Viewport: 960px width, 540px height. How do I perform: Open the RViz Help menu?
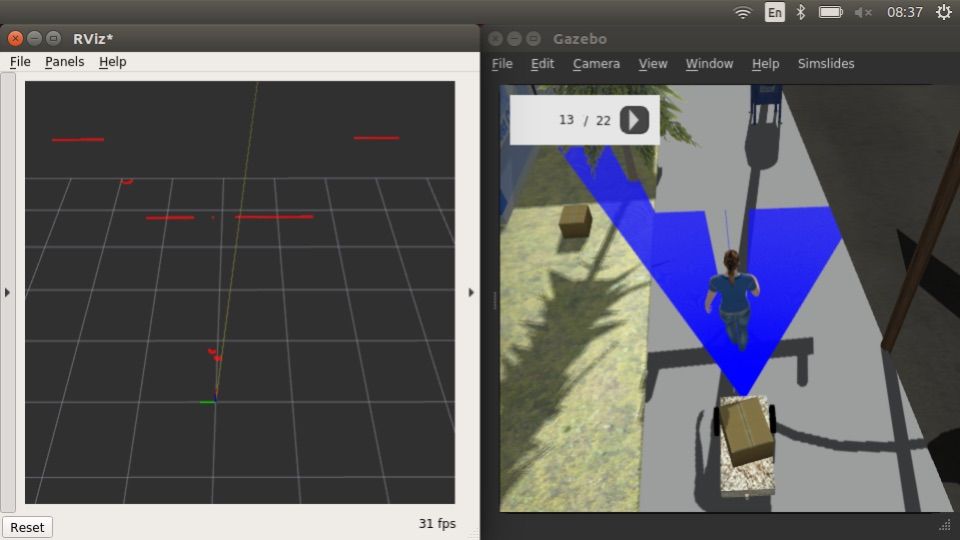(113, 62)
